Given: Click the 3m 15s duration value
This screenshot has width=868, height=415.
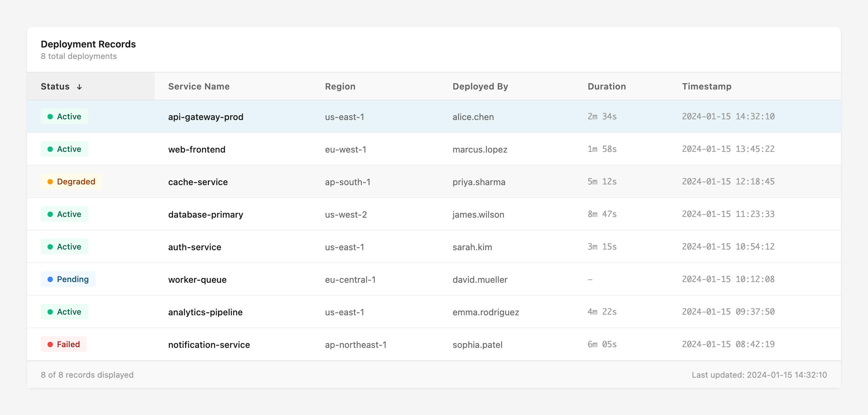Looking at the screenshot, I should 602,246.
